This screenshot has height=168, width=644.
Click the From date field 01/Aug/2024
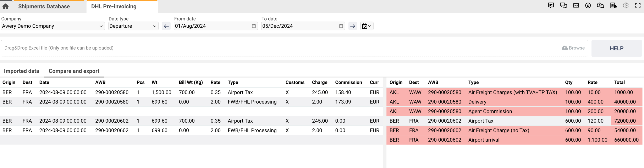[215, 26]
